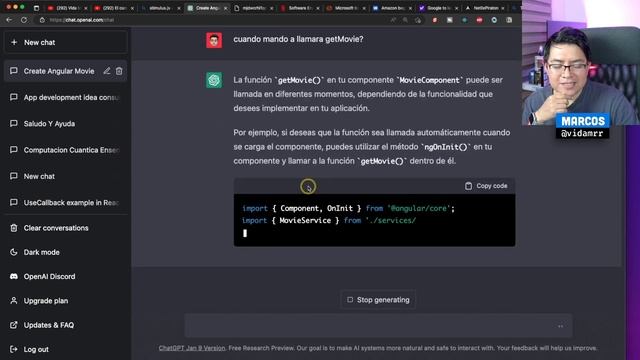The width and height of the screenshot is (640, 360).
Task: Click the ChatGPT logo avatar in the response
Action: tap(214, 80)
